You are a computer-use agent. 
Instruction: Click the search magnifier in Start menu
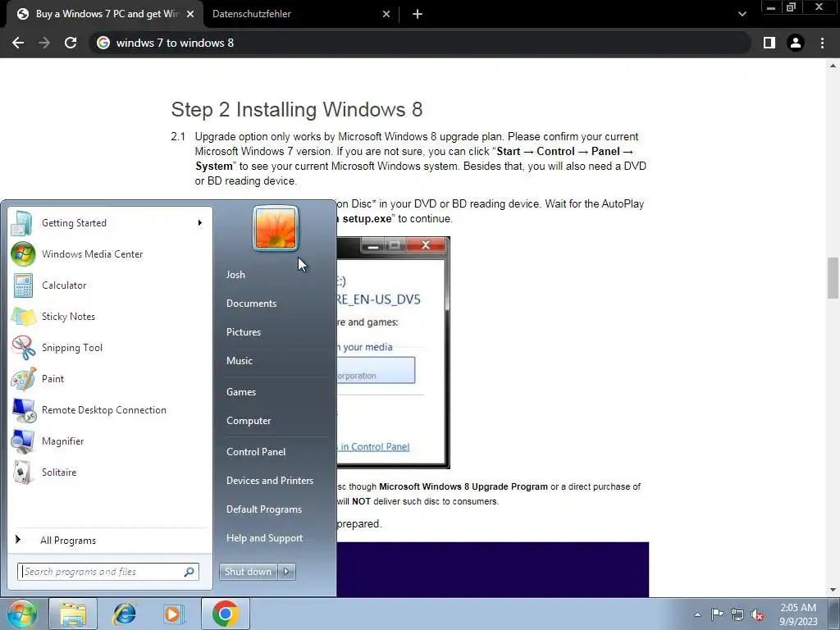click(x=189, y=572)
